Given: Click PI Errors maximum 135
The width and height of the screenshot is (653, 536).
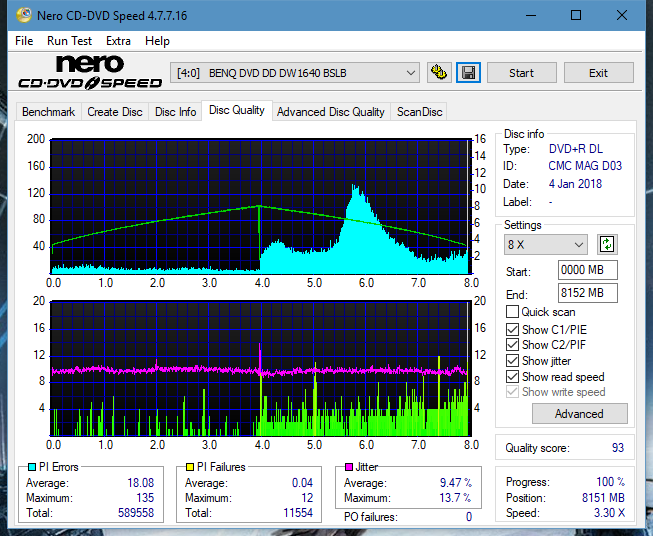Looking at the screenshot, I should (x=145, y=497).
